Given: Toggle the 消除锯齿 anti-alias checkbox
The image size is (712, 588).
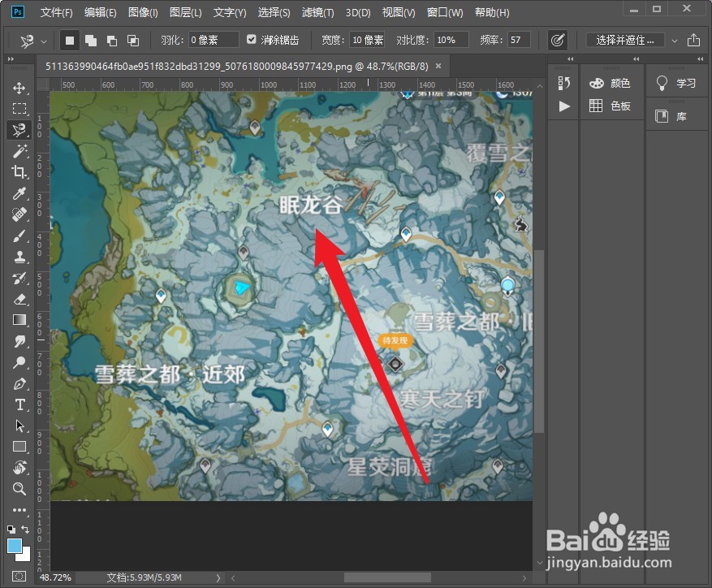Looking at the screenshot, I should (251, 40).
